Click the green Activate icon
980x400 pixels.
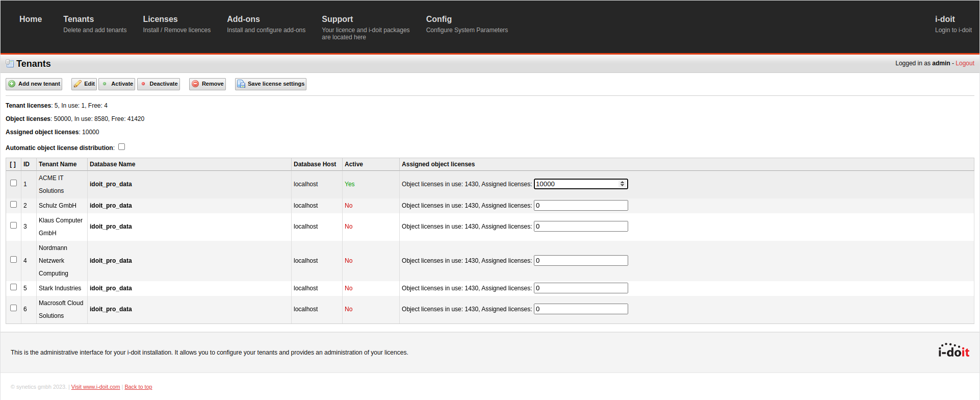pos(105,84)
